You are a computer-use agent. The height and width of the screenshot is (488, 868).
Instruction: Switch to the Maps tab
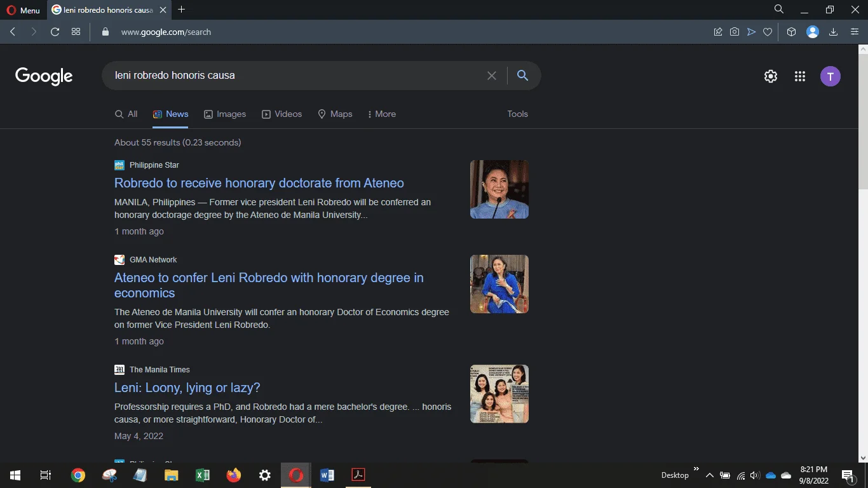click(335, 114)
